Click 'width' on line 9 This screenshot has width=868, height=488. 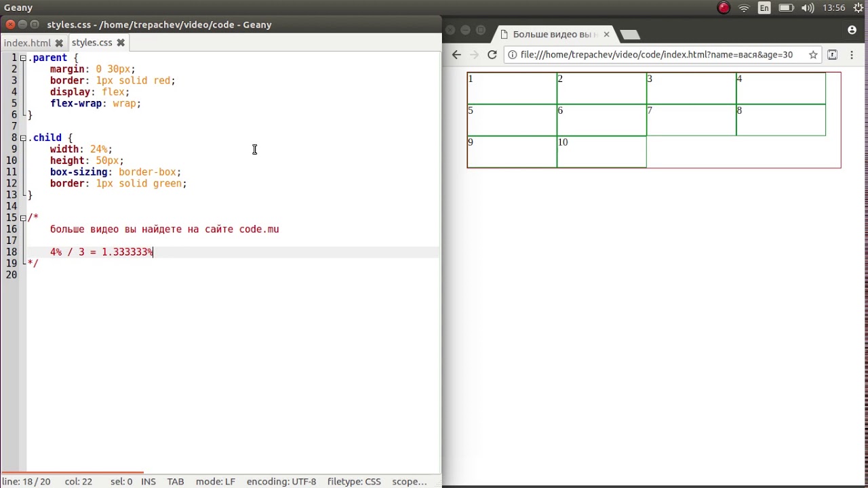pos(64,149)
